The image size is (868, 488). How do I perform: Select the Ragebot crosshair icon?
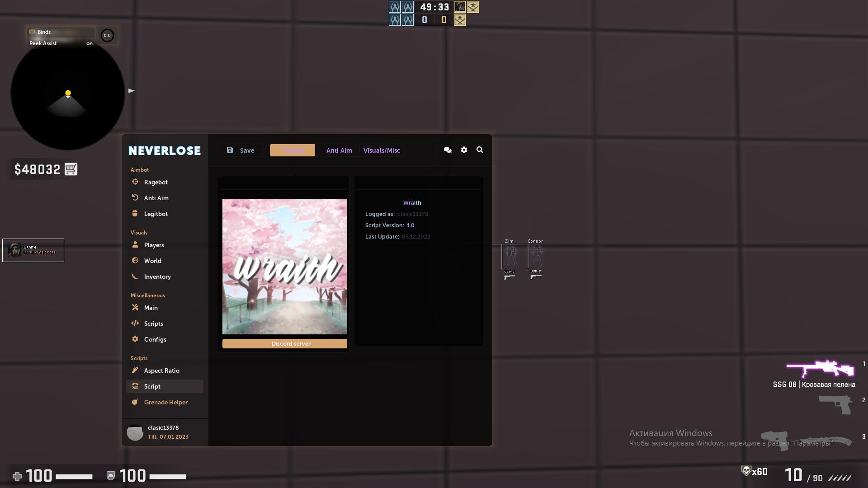pyautogui.click(x=135, y=182)
